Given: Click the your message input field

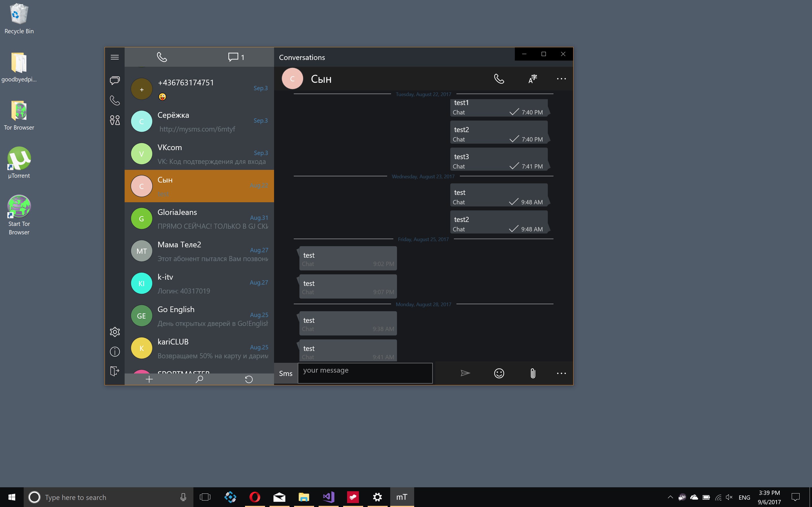Looking at the screenshot, I should 365,373.
